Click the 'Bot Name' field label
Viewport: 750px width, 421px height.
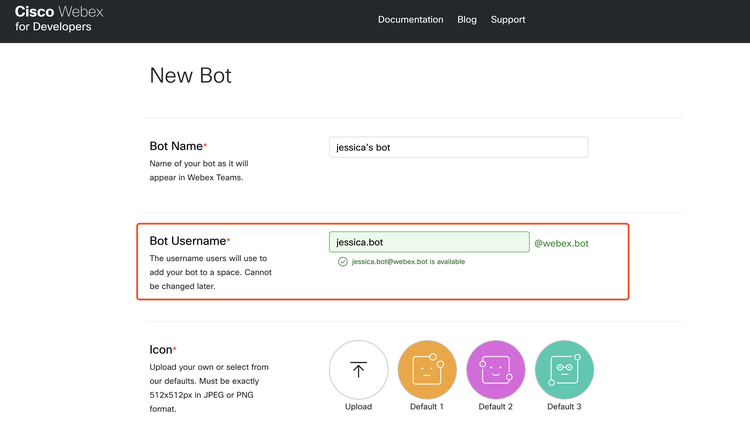click(176, 146)
